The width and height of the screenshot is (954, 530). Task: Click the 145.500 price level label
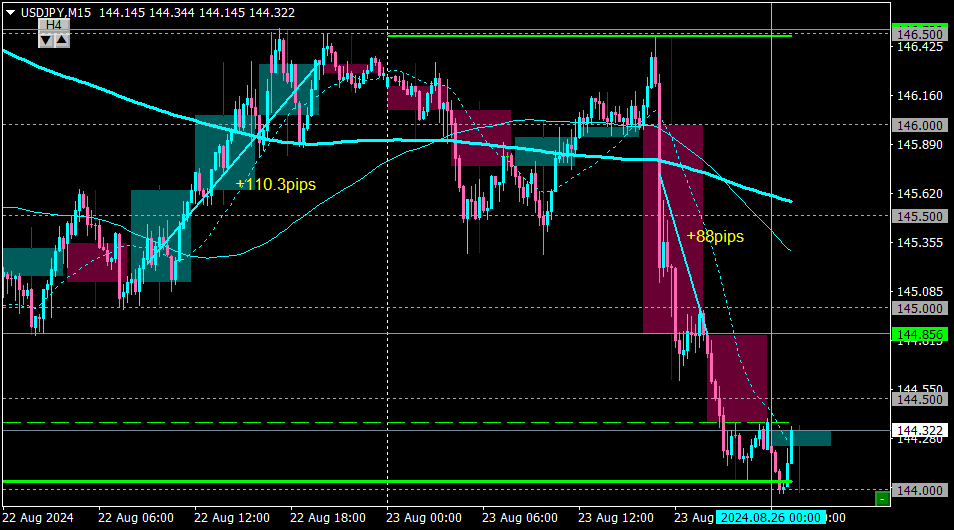[919, 217]
